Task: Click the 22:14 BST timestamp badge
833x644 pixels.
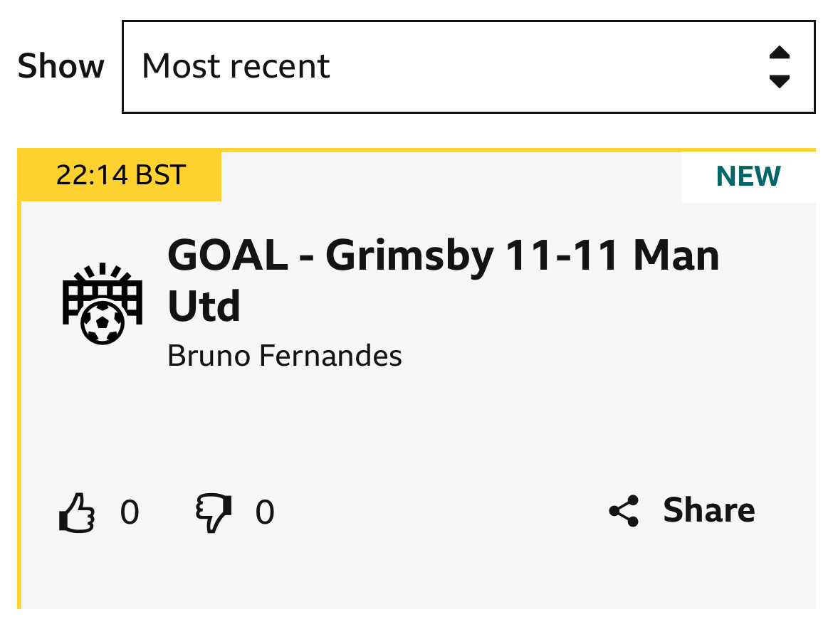Action: pyautogui.click(x=120, y=176)
